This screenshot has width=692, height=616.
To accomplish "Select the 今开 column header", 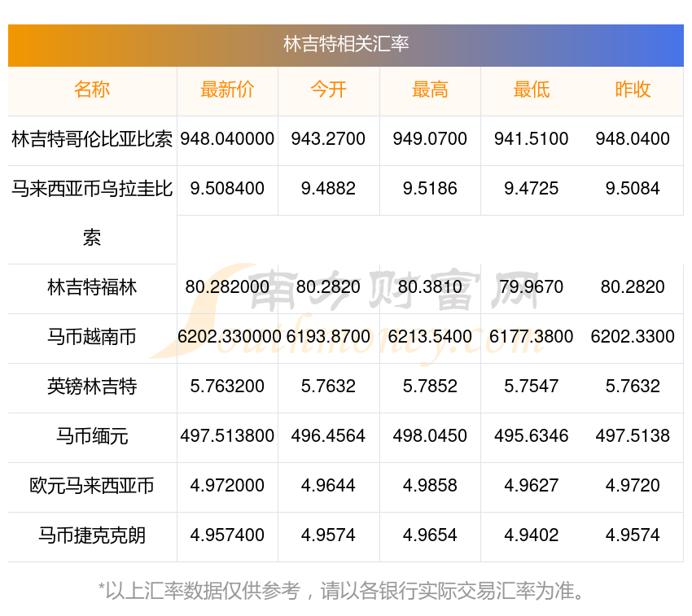I will 328,90.
